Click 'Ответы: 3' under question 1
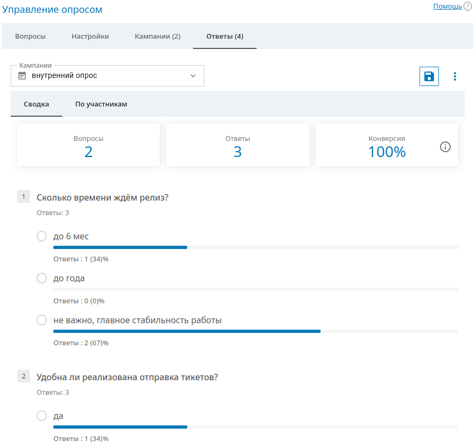 pyautogui.click(x=53, y=213)
